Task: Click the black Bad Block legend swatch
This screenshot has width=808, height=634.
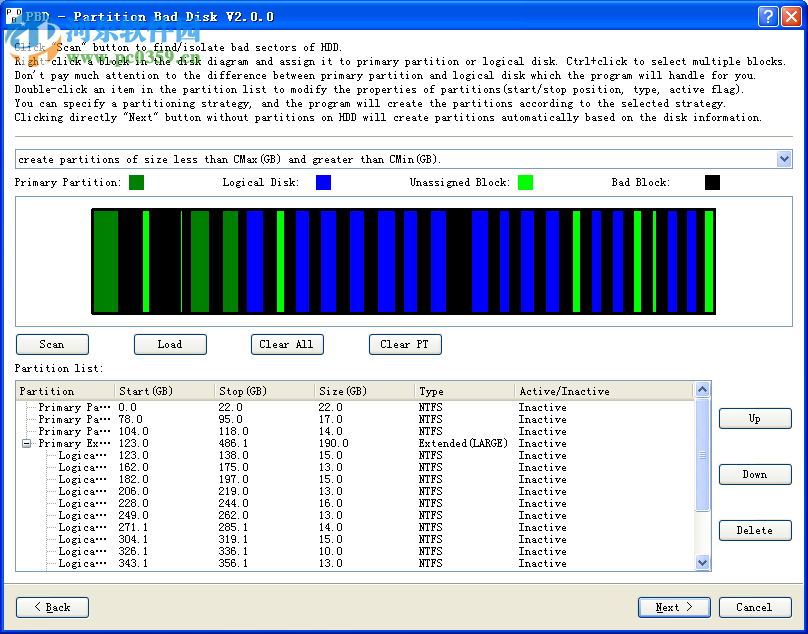Action: point(712,182)
